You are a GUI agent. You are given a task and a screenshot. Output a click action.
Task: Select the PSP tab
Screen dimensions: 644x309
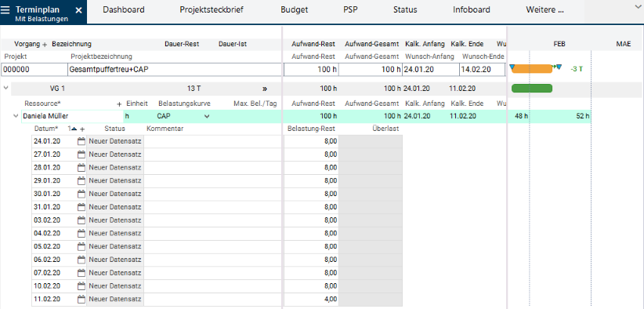coord(350,10)
